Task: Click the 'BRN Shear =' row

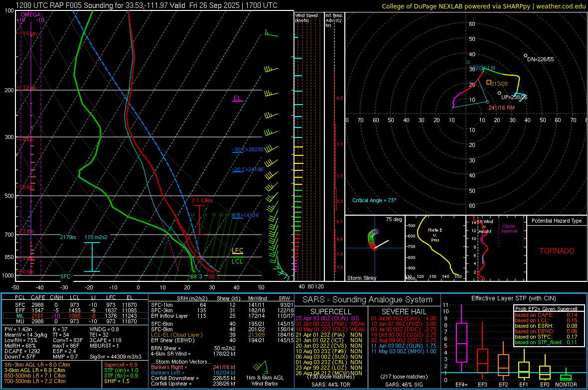Action: tap(193, 348)
